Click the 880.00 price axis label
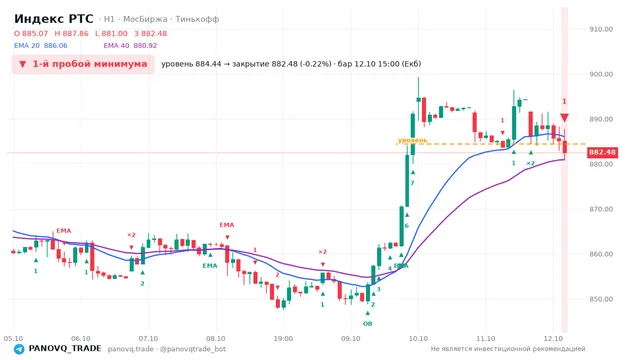640x360 pixels. [x=601, y=164]
